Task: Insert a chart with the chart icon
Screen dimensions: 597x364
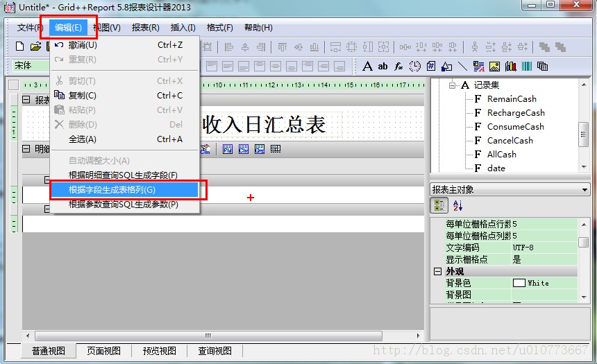Action: pos(510,67)
